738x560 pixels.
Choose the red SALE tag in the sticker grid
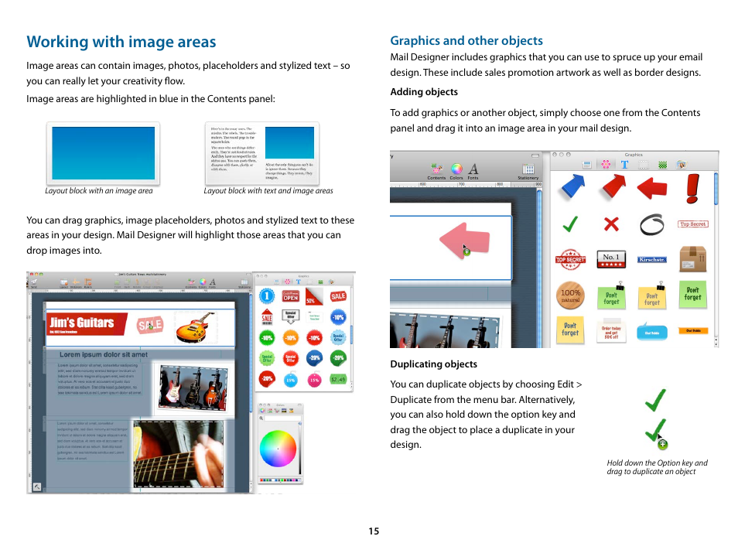[x=338, y=296]
